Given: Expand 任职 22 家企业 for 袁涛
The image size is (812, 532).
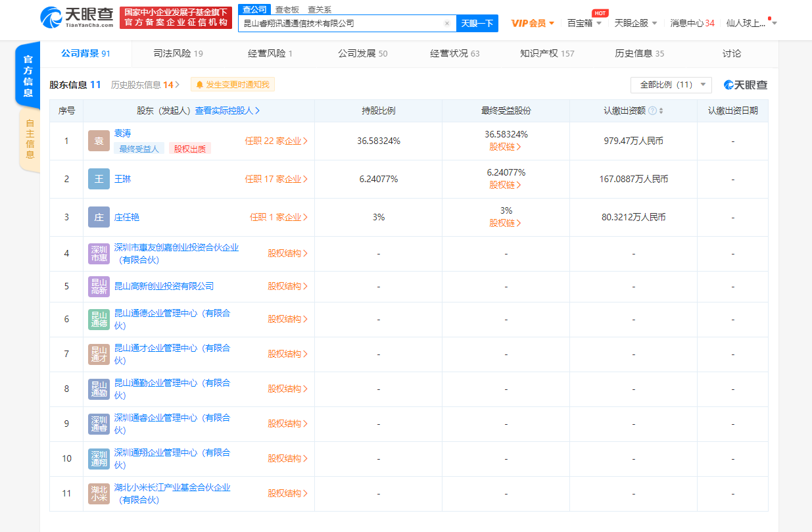Looking at the screenshot, I should tap(276, 141).
